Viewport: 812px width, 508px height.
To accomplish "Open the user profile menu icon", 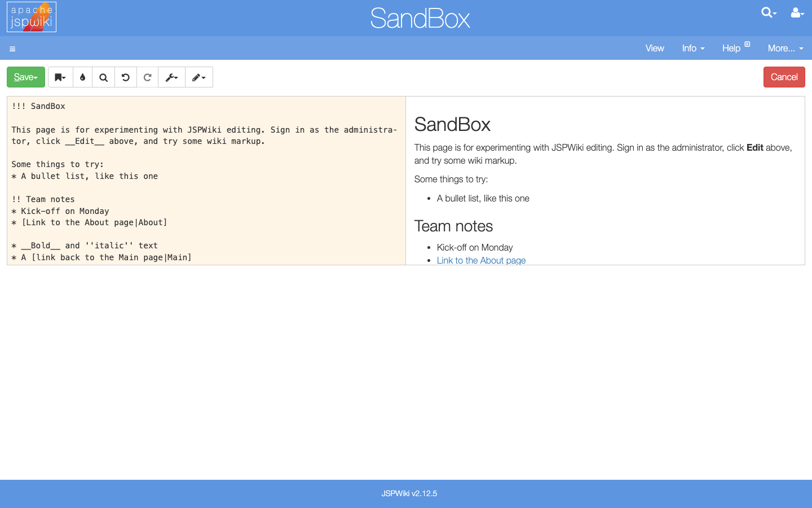I will pyautogui.click(x=797, y=12).
